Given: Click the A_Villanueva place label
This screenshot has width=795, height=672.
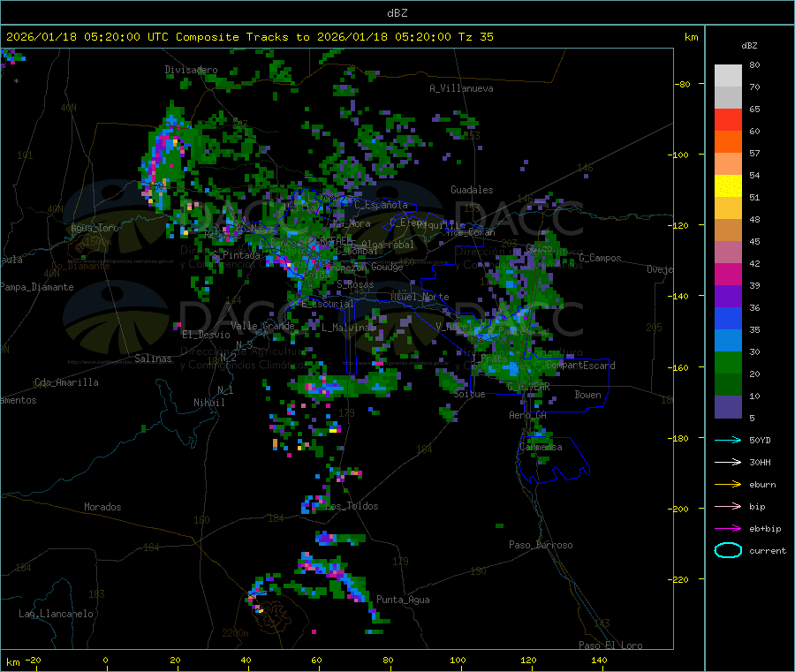Looking at the screenshot, I should click(461, 88).
